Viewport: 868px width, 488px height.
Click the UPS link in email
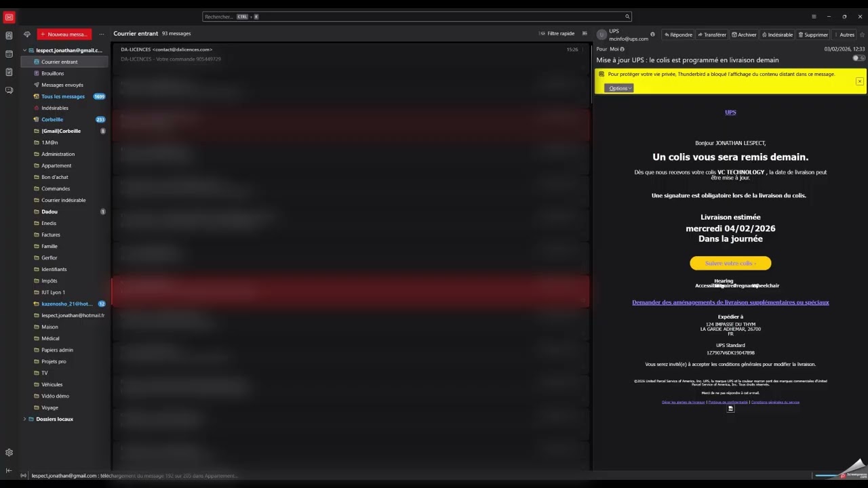pos(730,113)
